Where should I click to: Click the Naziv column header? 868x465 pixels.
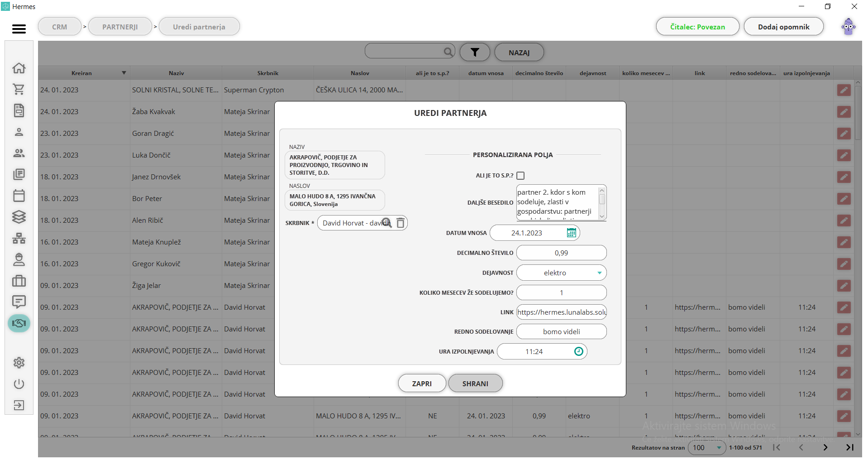click(x=176, y=73)
